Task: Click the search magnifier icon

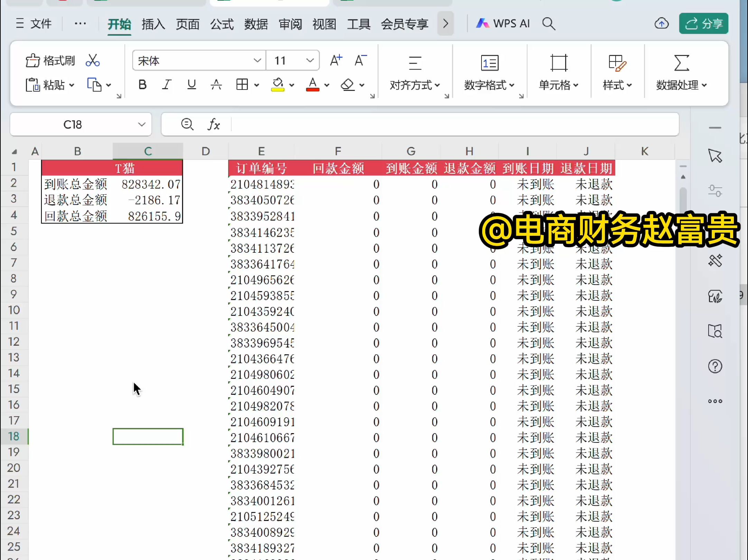Action: [549, 24]
